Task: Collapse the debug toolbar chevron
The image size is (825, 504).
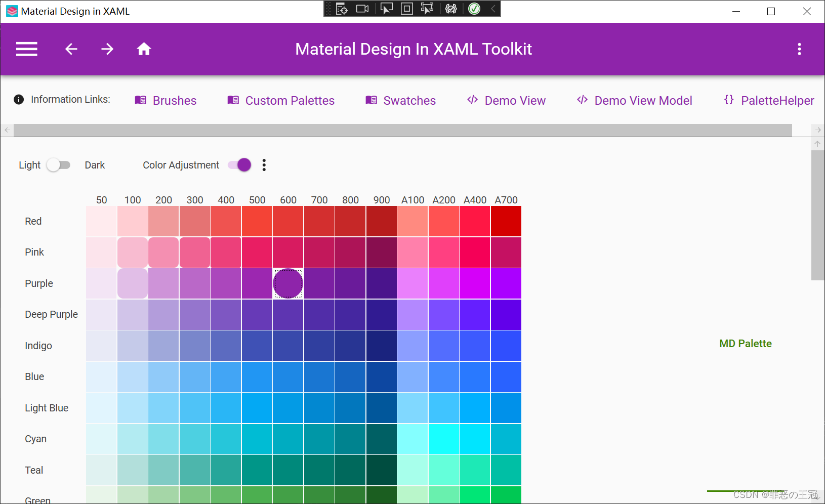Action: point(493,9)
